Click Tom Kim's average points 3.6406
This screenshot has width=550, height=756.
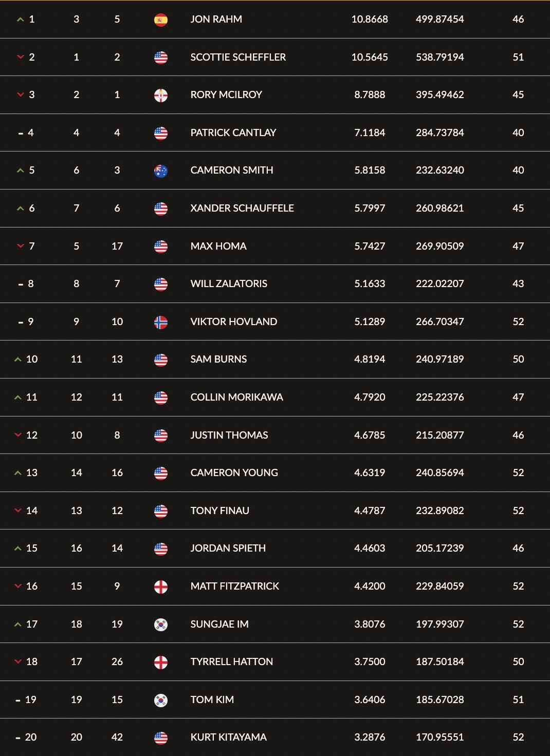370,700
